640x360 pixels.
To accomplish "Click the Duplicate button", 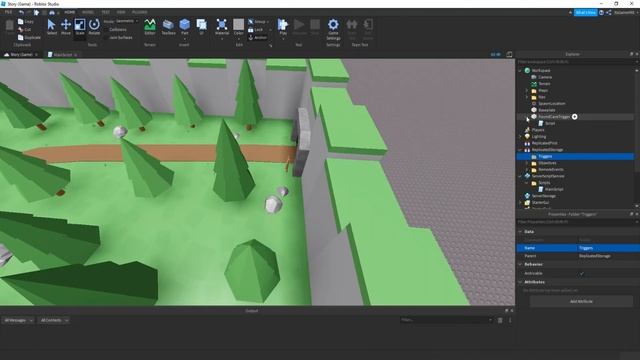I will pyautogui.click(x=29, y=38).
